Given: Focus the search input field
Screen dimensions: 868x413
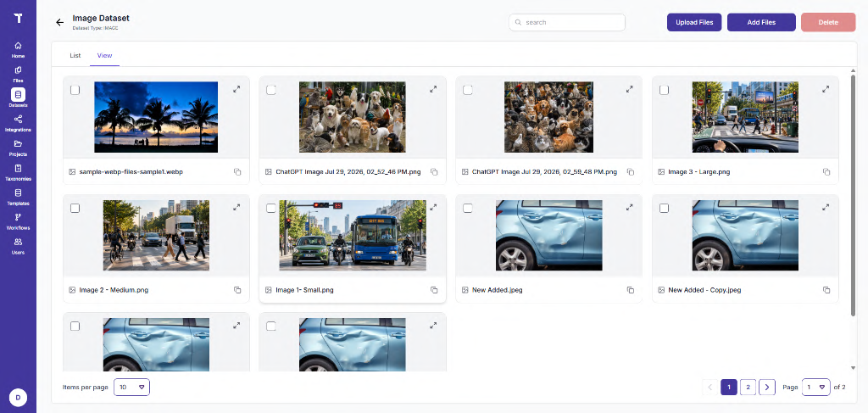Looking at the screenshot, I should point(567,23).
